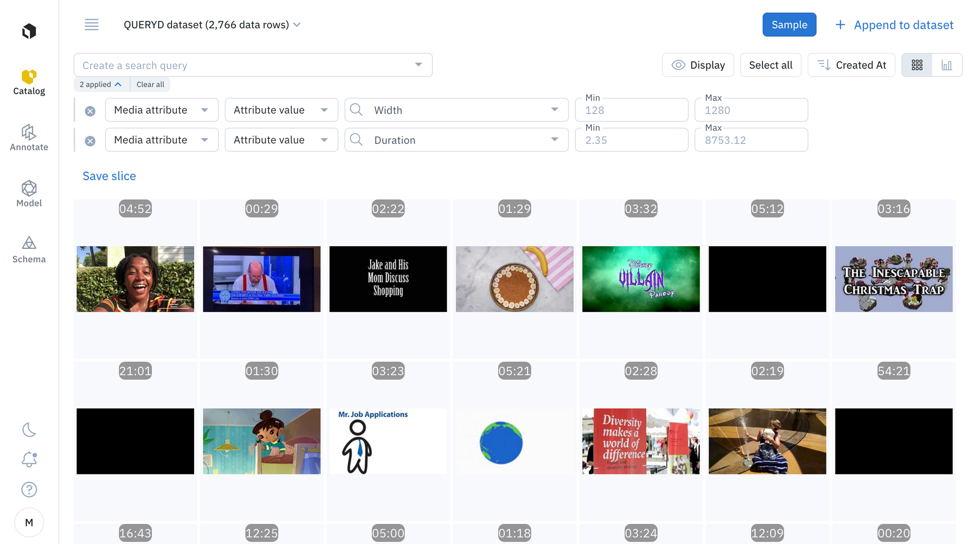The width and height of the screenshot is (980, 544).
Task: Expand the QUERYD dataset dropdown
Action: pyautogui.click(x=297, y=25)
